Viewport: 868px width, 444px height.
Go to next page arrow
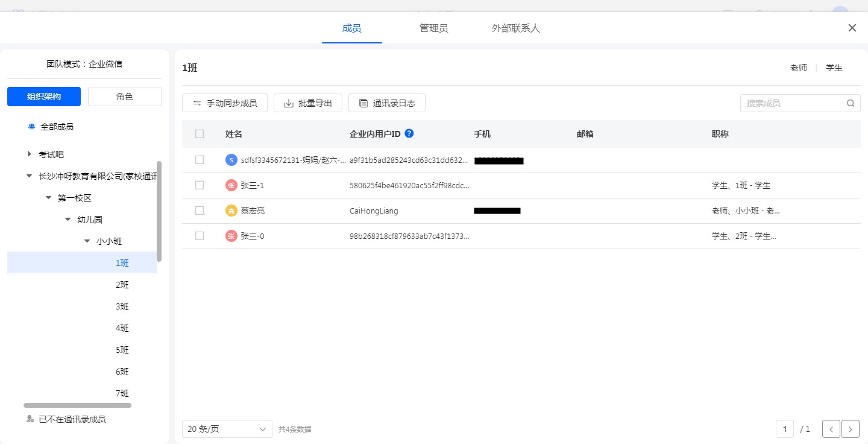[850, 429]
